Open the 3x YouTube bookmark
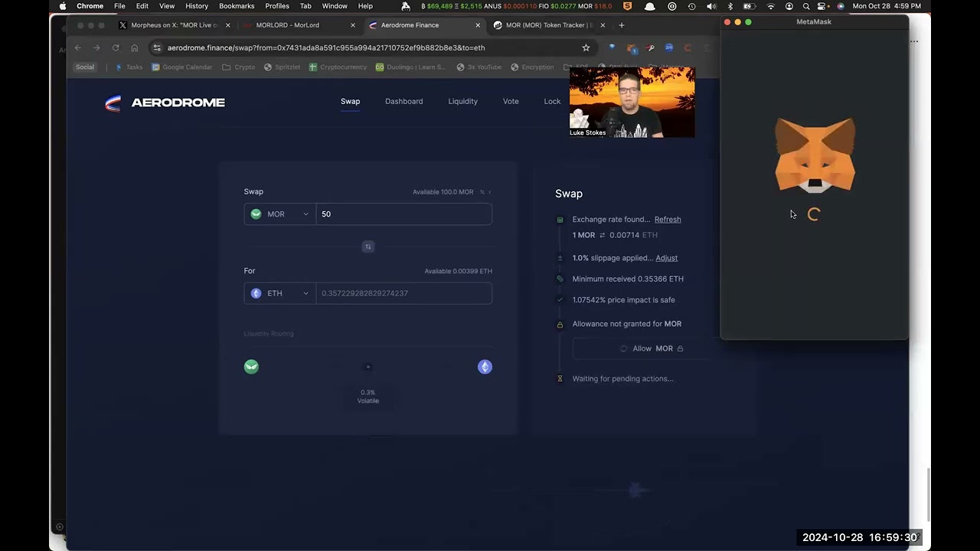The height and width of the screenshot is (551, 980). [479, 67]
